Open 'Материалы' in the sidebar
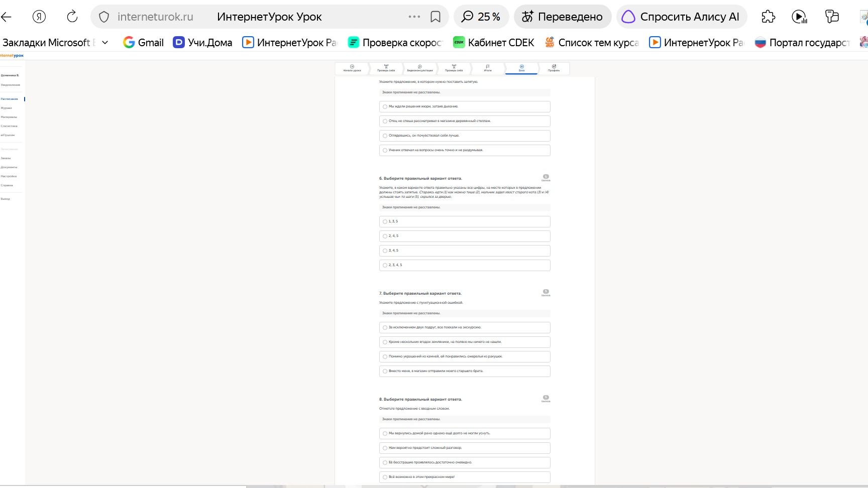This screenshot has width=868, height=488. [x=9, y=117]
